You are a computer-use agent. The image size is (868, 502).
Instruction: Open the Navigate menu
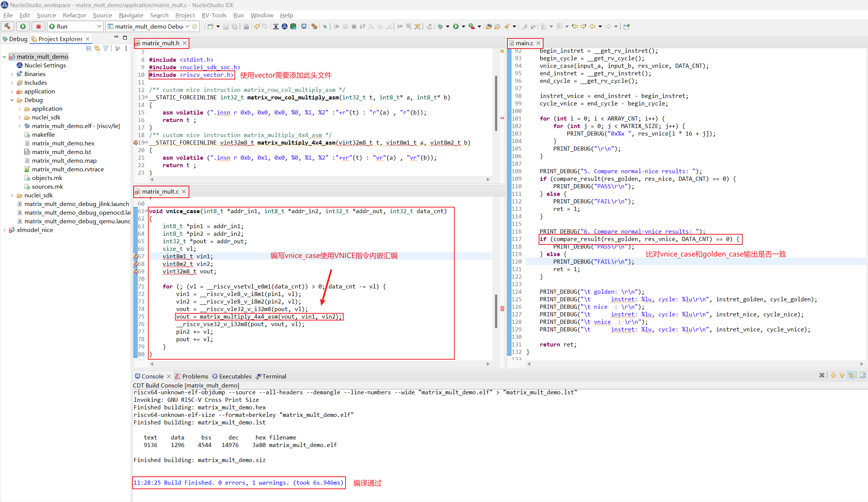pos(131,15)
